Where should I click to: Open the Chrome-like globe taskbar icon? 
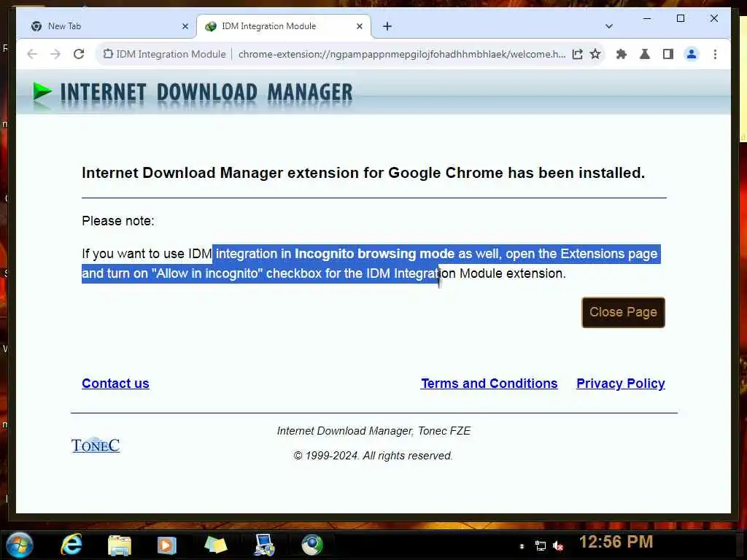click(312, 545)
